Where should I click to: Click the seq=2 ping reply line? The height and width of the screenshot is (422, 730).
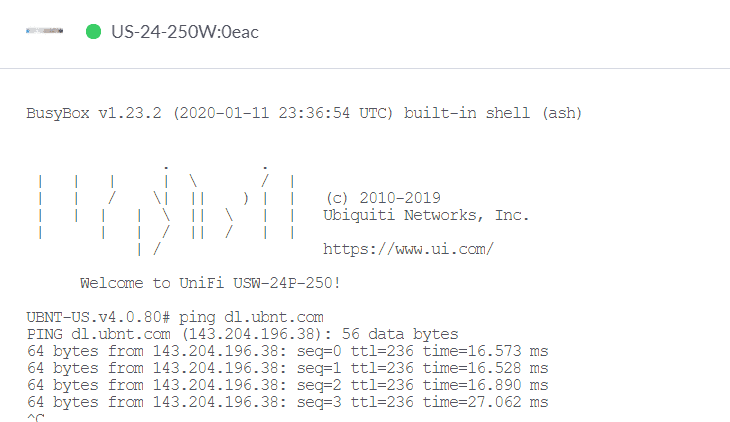click(287, 385)
